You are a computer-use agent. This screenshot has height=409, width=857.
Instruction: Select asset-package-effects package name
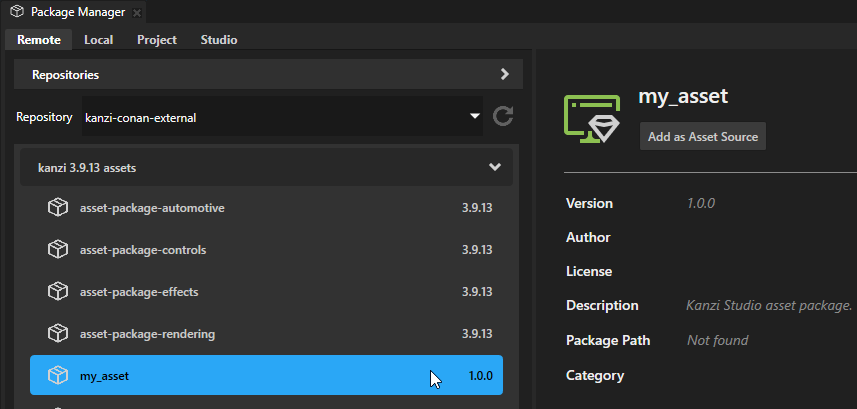click(139, 292)
